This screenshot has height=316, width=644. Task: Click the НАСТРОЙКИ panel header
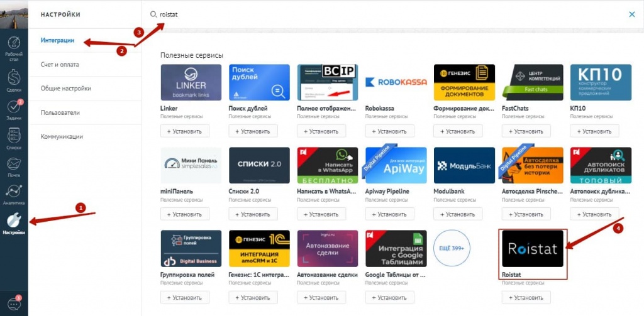[x=60, y=14]
